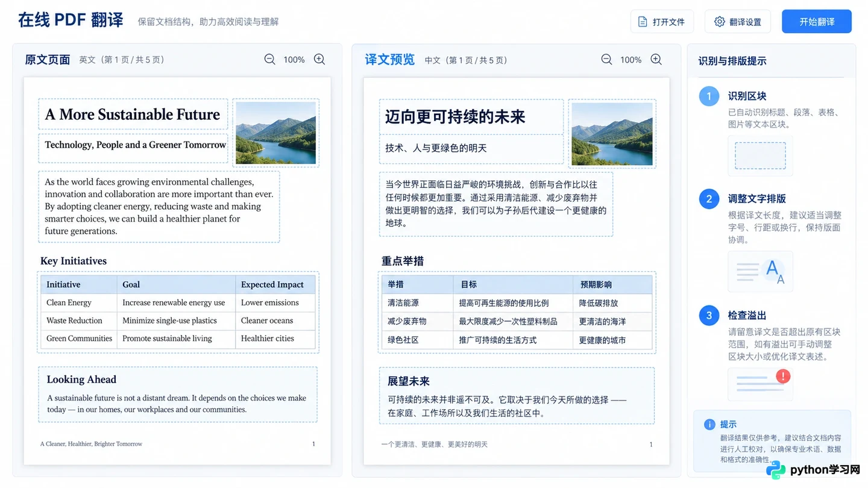Select the "清洁能源" table cell
This screenshot has height=488, width=868.
tap(417, 303)
